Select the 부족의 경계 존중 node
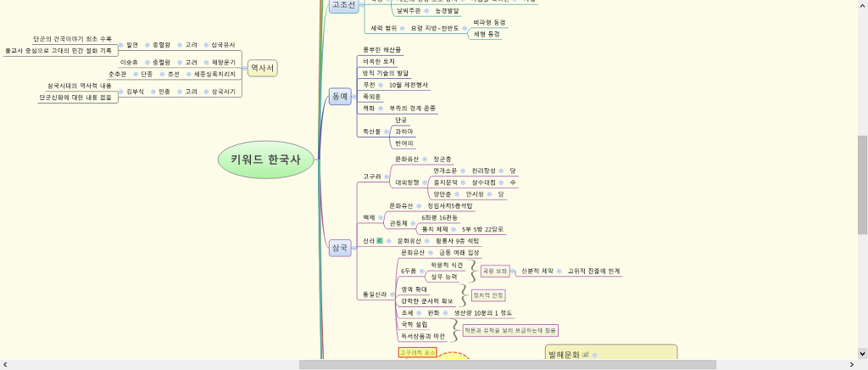Screen dimensions: 868x370 [x=413, y=109]
